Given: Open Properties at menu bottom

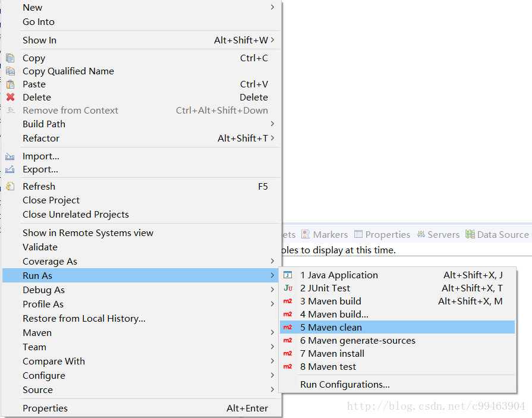Looking at the screenshot, I should tap(141, 408).
